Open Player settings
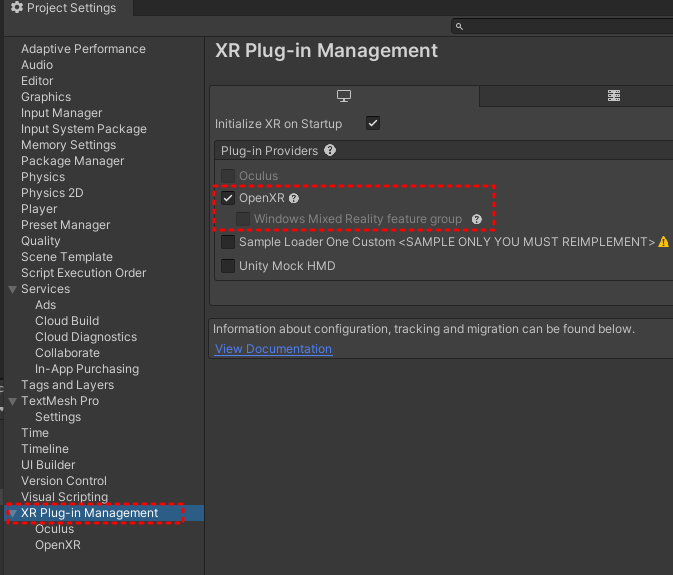 click(39, 209)
